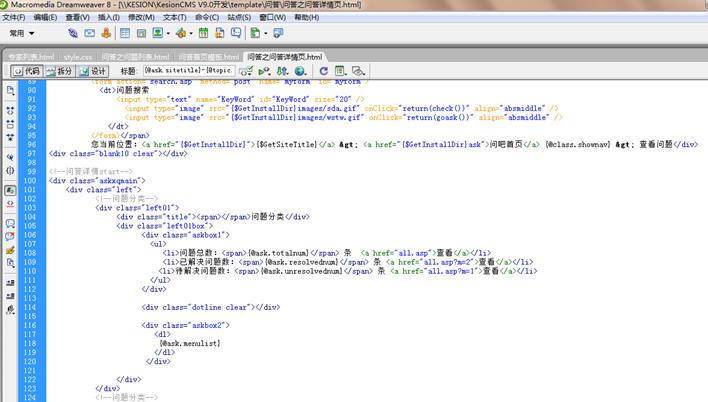The image size is (708, 402).
Task: Click the Balance Braces icon
Action: 10,171
